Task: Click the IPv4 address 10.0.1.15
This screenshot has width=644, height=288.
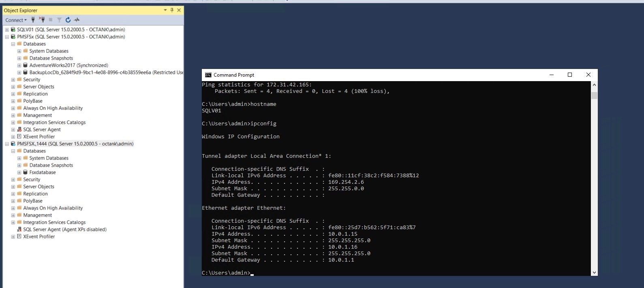Action: 343,234
